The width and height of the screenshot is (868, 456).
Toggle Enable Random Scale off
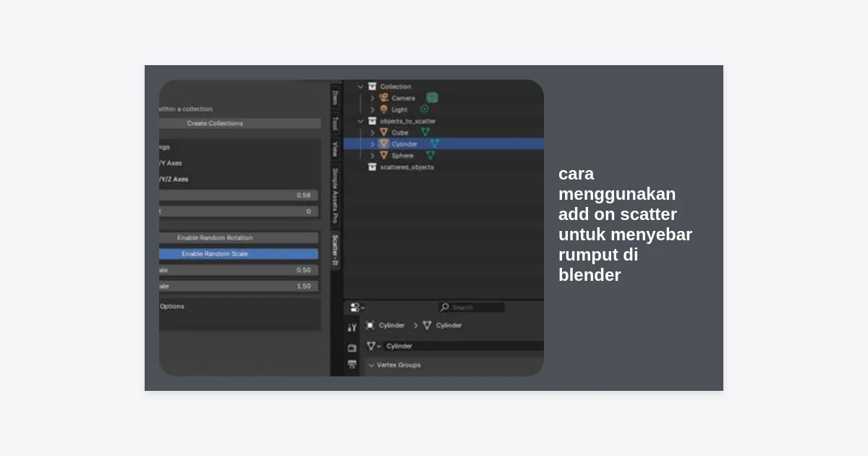point(239,254)
